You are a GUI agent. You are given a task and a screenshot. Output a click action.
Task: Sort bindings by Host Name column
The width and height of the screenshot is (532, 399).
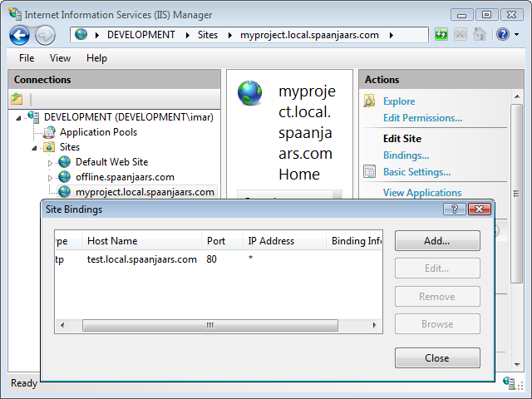pos(142,241)
